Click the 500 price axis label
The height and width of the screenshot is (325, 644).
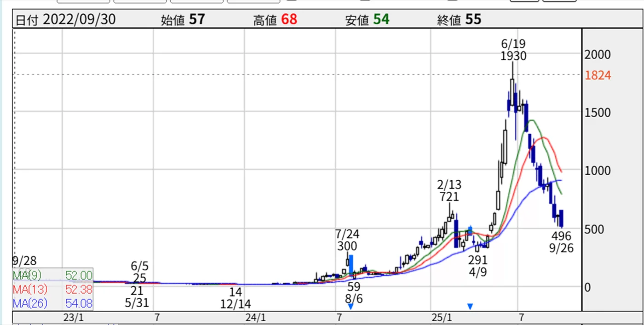coord(595,229)
